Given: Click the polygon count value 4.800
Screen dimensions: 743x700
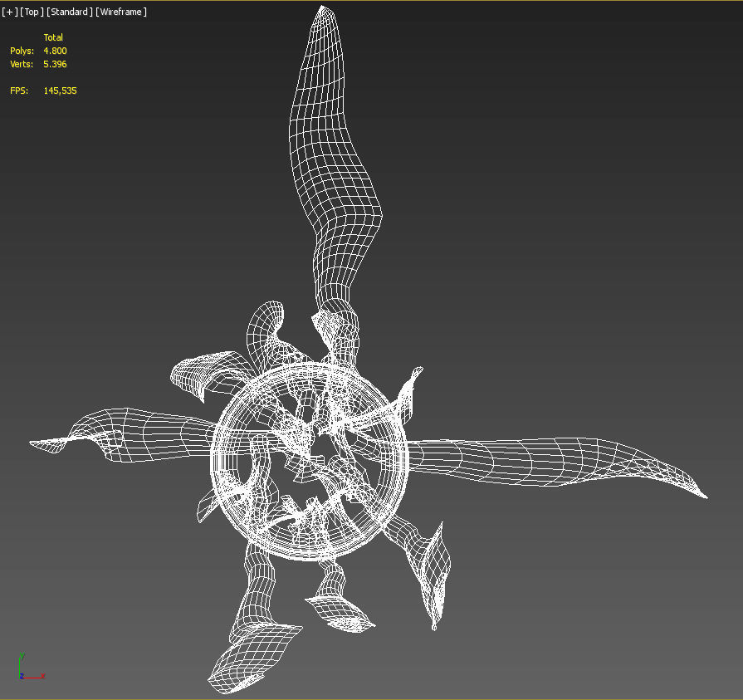Looking at the screenshot, I should 55,51.
